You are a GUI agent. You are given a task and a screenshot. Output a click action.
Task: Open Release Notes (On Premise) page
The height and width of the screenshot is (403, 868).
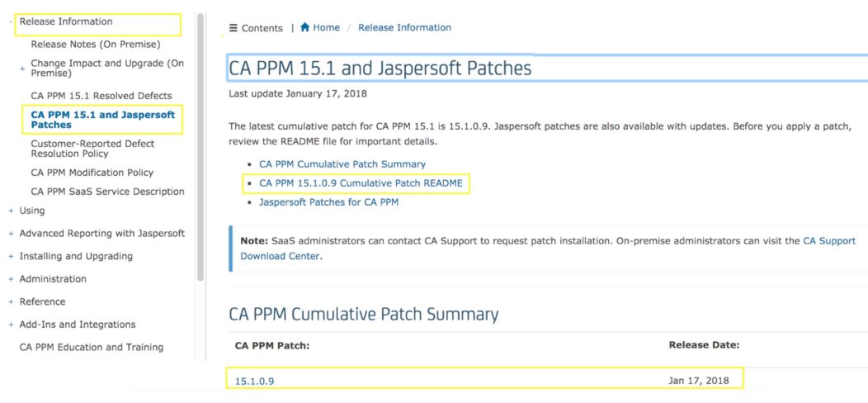(x=96, y=45)
